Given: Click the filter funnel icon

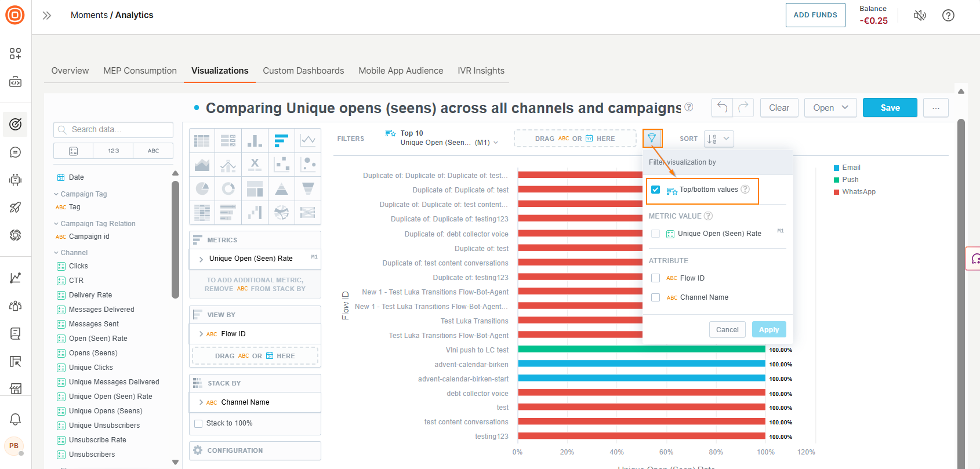Looking at the screenshot, I should pyautogui.click(x=652, y=139).
